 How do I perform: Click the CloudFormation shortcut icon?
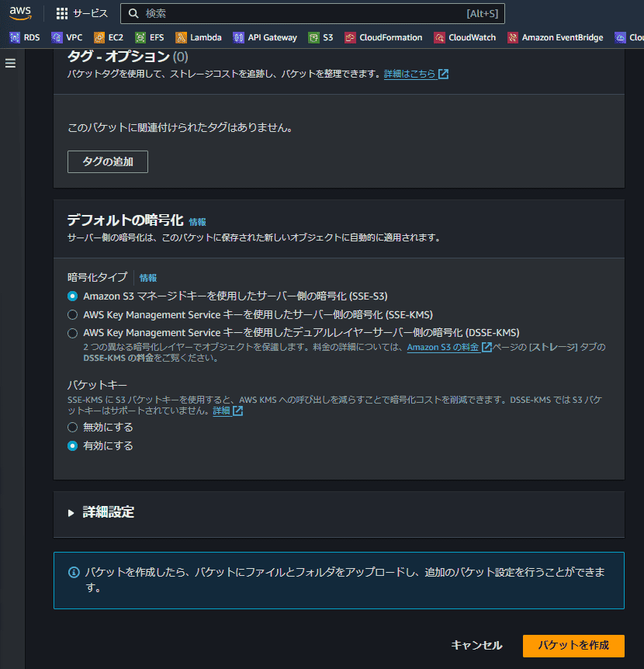[x=350, y=37]
